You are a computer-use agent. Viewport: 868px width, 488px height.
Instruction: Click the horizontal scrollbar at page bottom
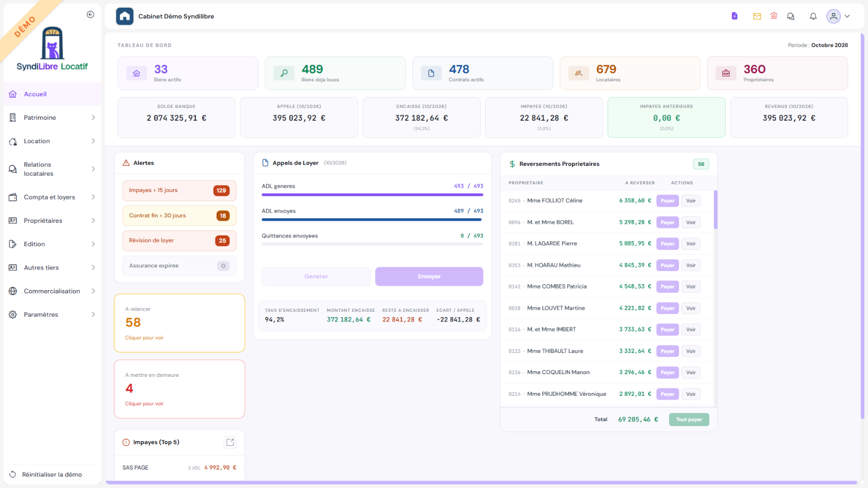tap(481, 483)
